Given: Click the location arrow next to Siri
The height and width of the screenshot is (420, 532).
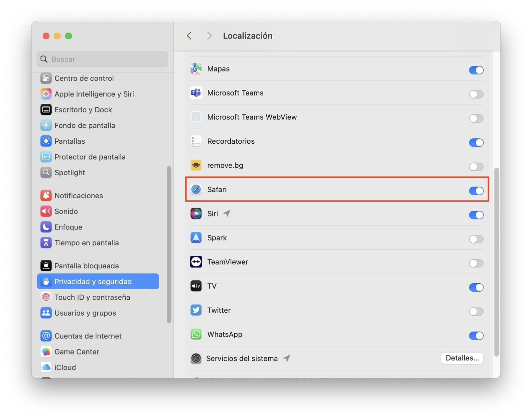Looking at the screenshot, I should pos(227,213).
